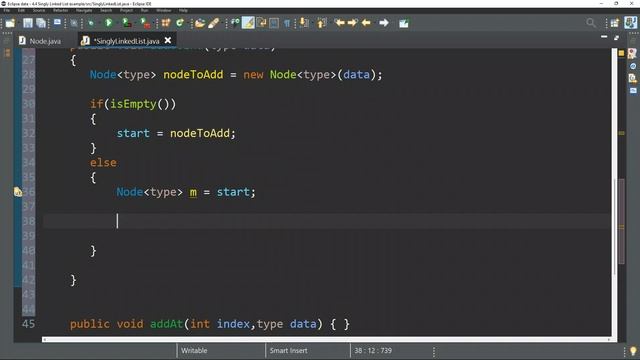The width and height of the screenshot is (640, 360).
Task: Click the Open Task pencil icon
Action: pyautogui.click(x=213, y=23)
